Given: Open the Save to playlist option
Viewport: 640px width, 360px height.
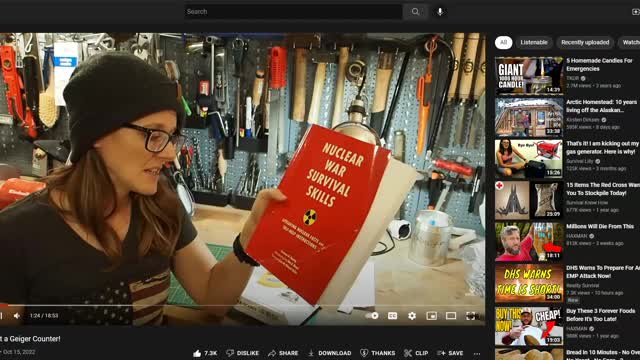Looking at the screenshot, I should (450, 353).
